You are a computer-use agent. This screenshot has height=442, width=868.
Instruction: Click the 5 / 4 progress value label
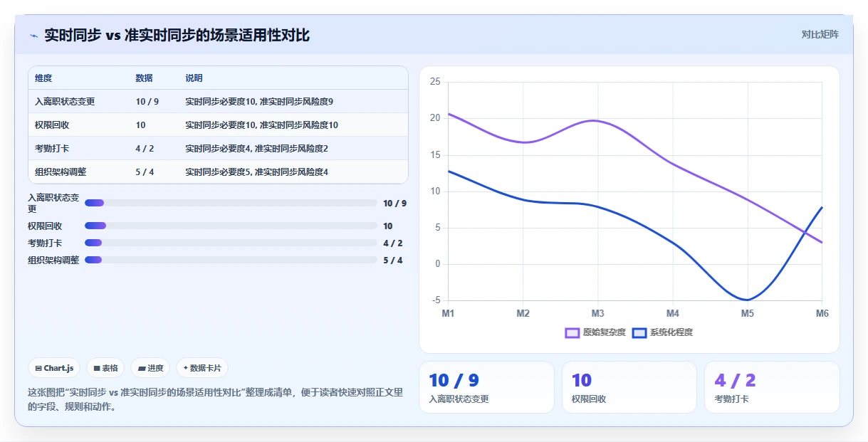click(393, 260)
